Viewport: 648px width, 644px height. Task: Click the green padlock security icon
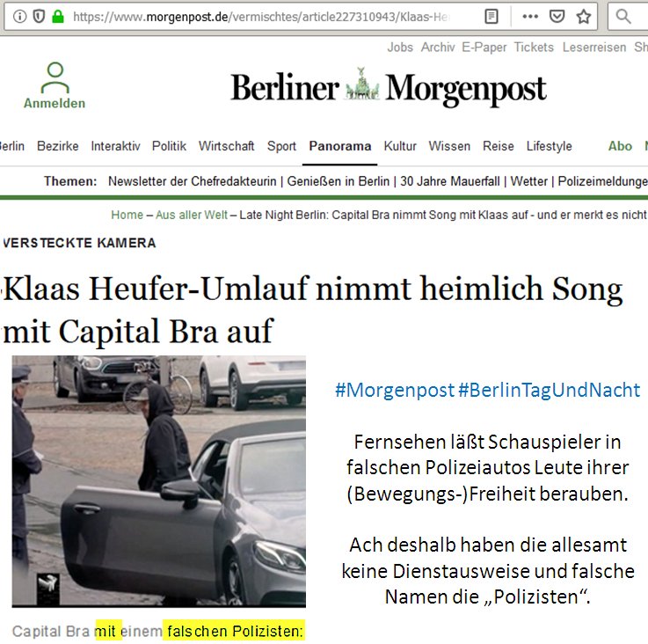[58, 17]
